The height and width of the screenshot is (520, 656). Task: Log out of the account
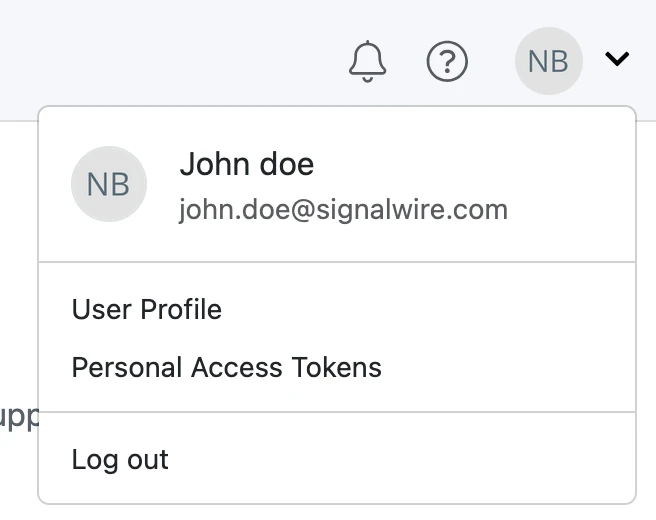coord(120,460)
